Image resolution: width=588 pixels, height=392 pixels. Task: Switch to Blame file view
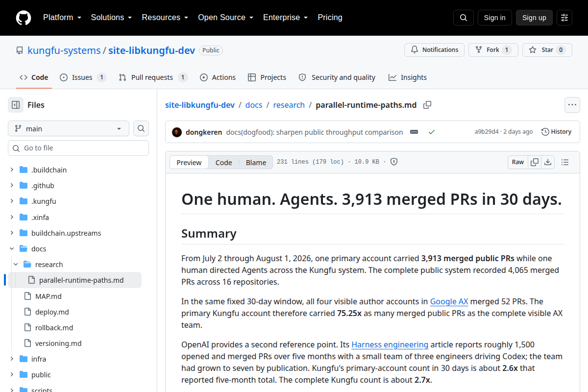[x=256, y=163]
